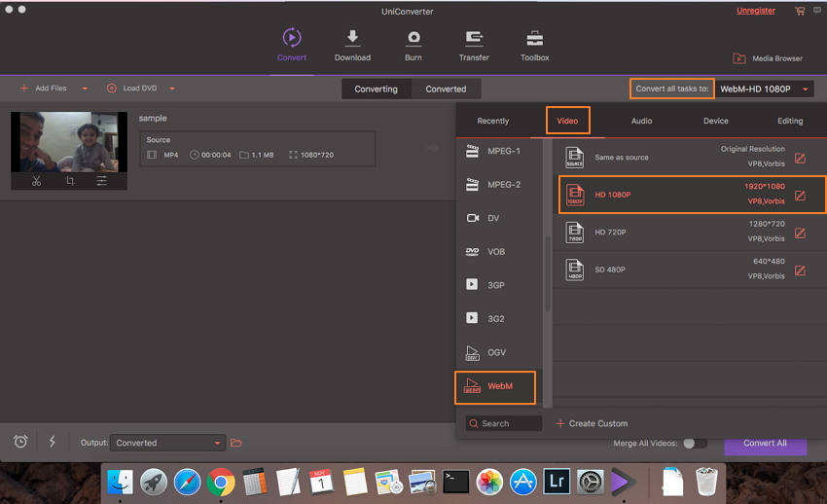
Task: Click the format list scrollbar
Action: click(x=548, y=274)
